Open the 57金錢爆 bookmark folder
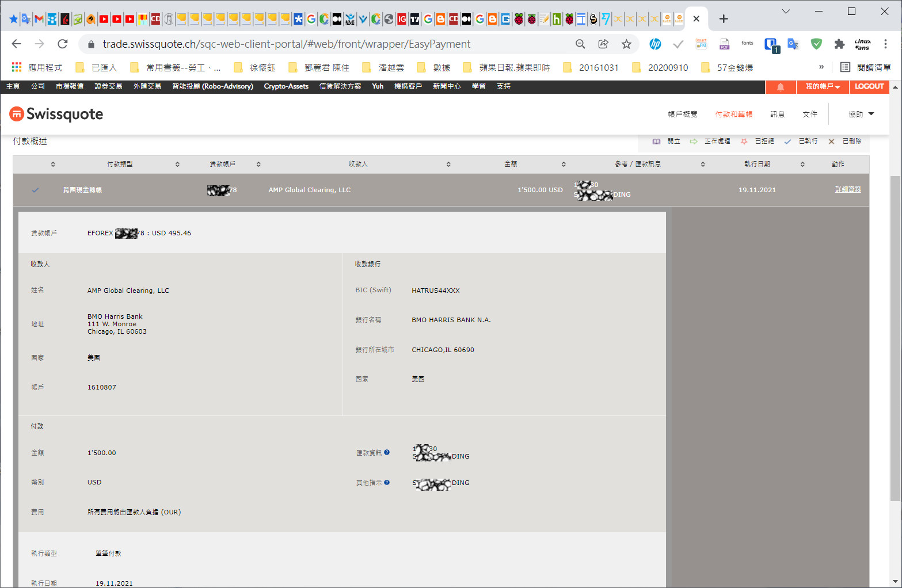This screenshot has width=902, height=588. [x=727, y=68]
